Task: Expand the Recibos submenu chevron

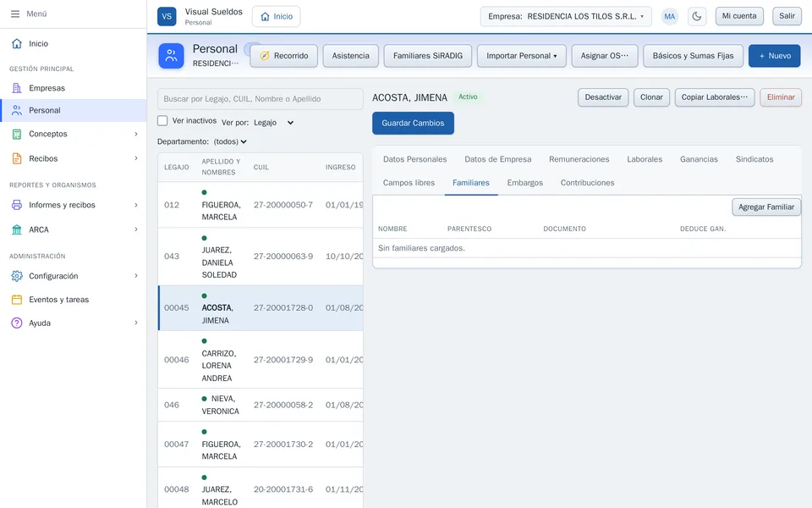Action: [x=136, y=158]
